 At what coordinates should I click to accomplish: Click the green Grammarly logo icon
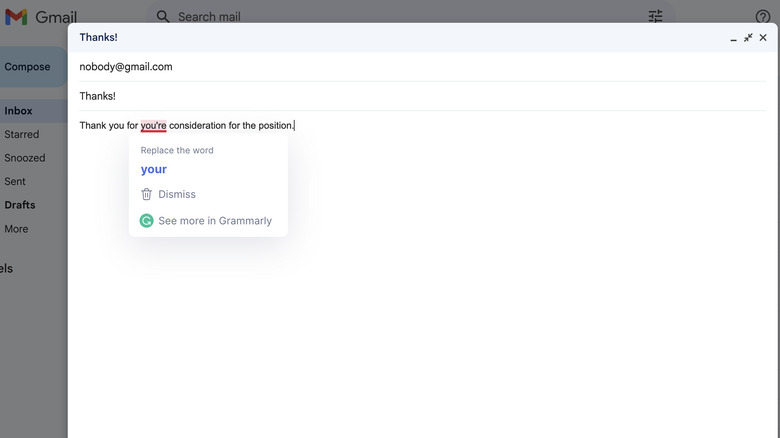tap(147, 221)
